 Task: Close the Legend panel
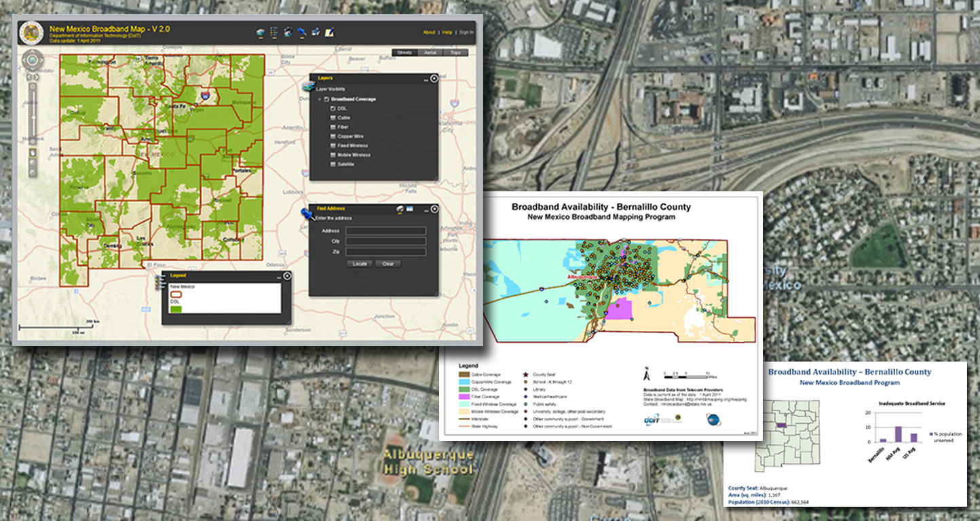pyautogui.click(x=287, y=276)
